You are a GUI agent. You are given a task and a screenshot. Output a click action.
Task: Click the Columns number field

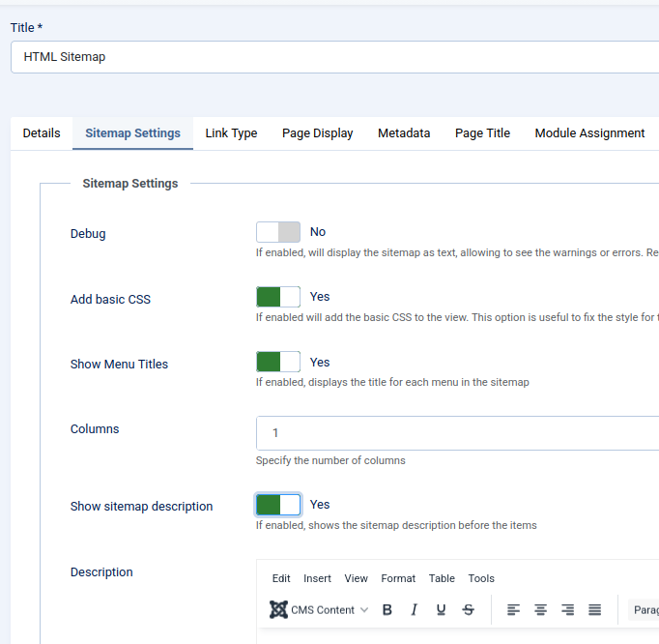click(457, 433)
